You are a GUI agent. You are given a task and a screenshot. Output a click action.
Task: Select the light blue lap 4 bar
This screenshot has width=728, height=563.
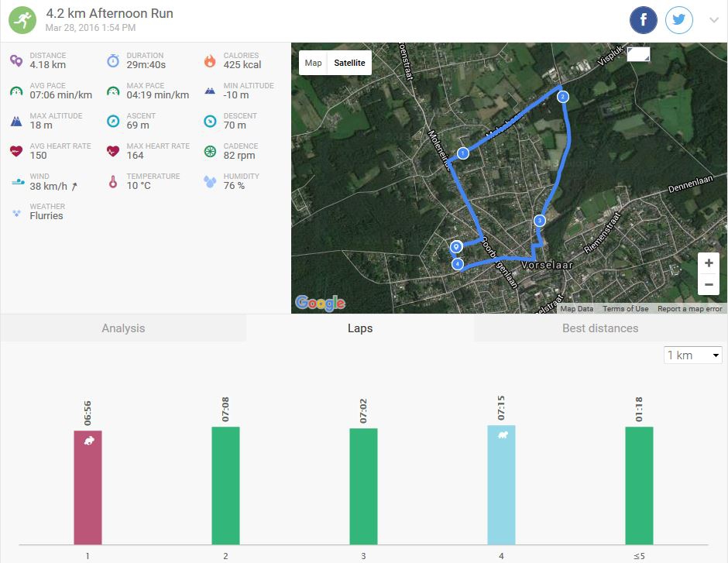[x=501, y=485]
